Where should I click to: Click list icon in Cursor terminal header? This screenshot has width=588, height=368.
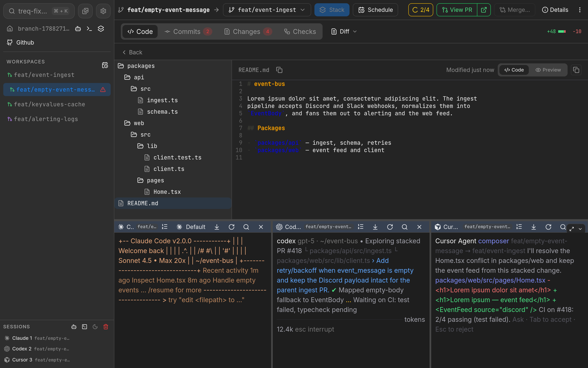click(519, 227)
